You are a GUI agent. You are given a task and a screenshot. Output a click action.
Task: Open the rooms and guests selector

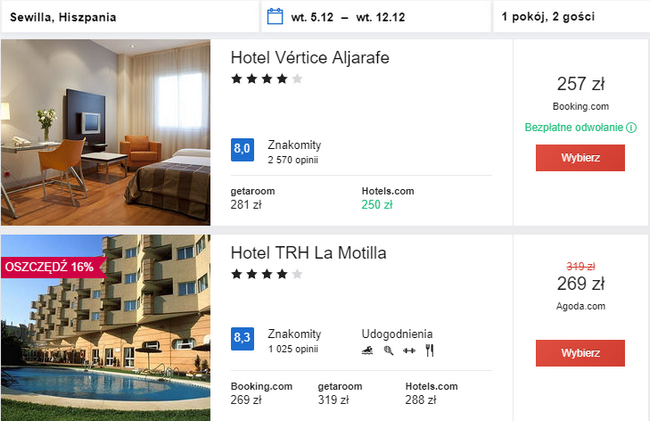570,17
